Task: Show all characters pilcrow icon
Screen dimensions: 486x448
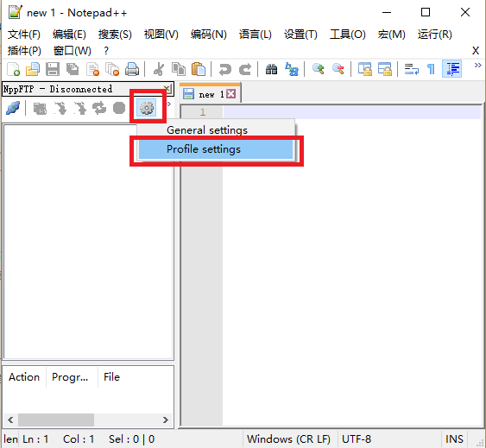Action: click(431, 69)
